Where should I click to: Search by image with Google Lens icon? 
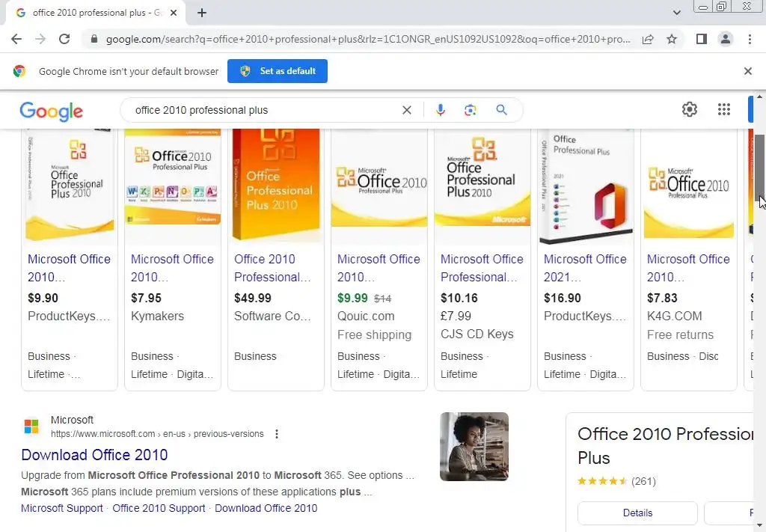tap(470, 111)
